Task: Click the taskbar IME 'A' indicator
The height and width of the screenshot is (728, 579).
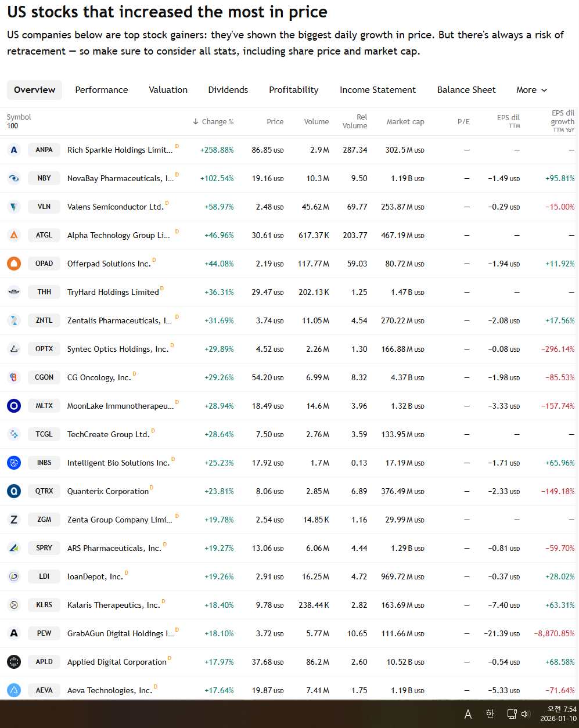Action: (468, 714)
